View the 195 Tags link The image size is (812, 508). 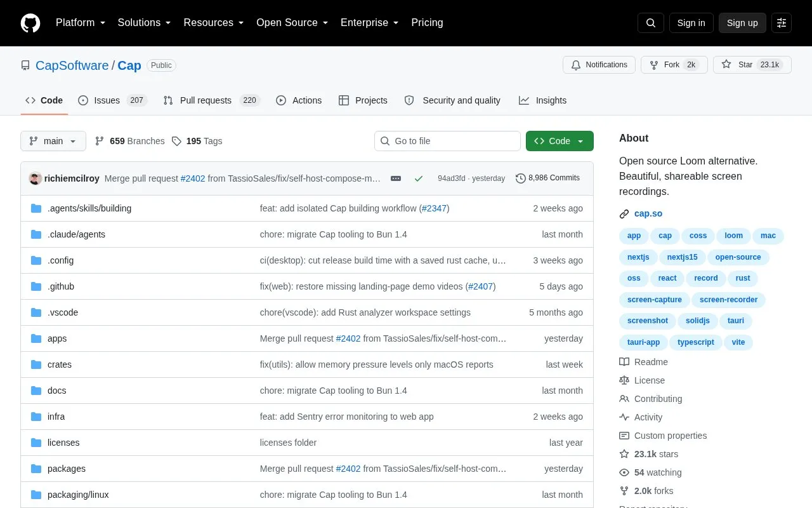[x=197, y=141]
